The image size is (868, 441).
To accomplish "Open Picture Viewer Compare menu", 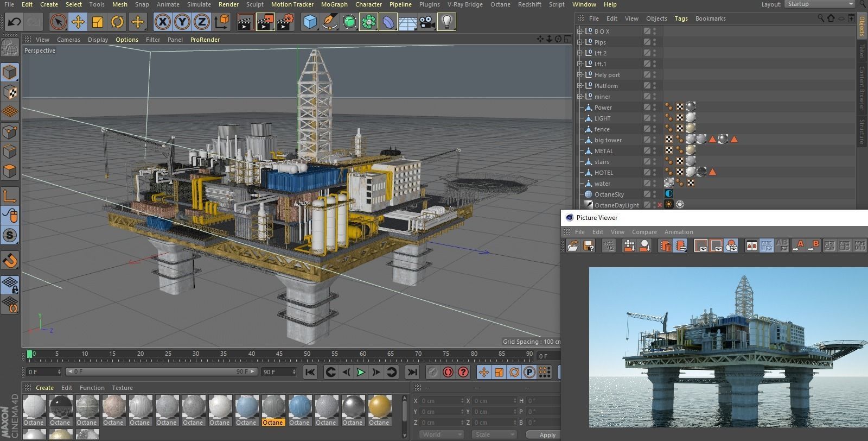I will pos(644,232).
